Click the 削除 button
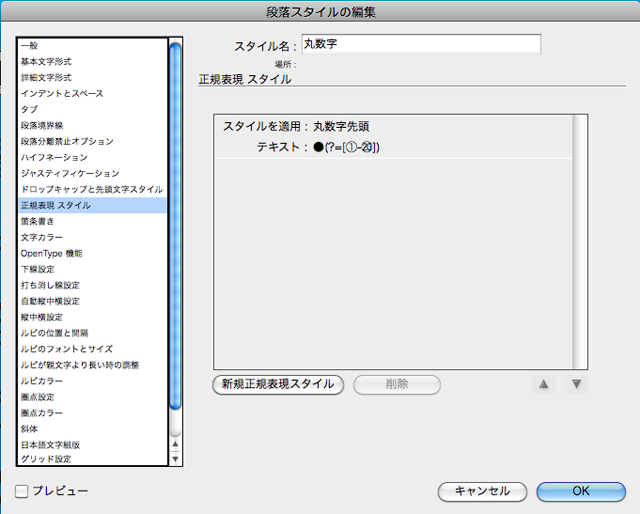The image size is (640, 514). point(396,384)
